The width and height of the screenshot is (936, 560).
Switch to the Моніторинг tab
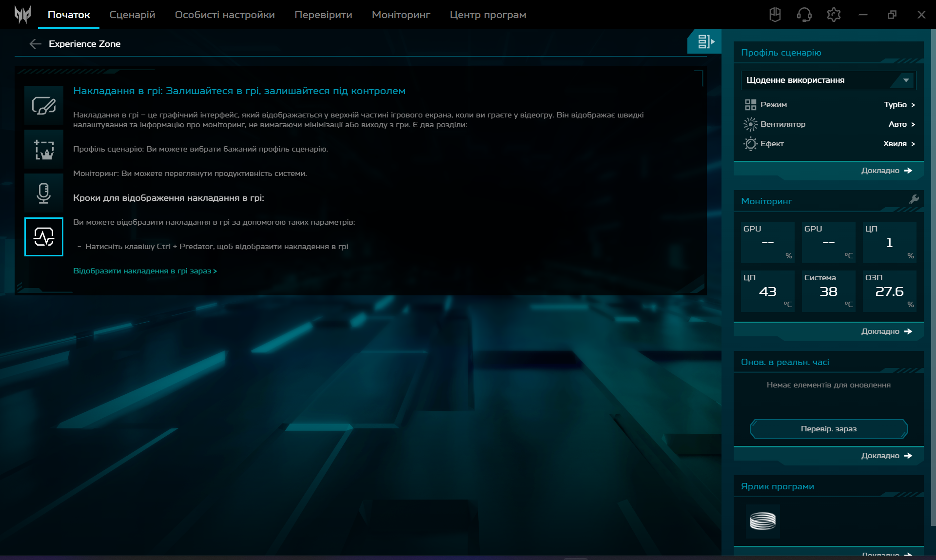[x=401, y=15]
